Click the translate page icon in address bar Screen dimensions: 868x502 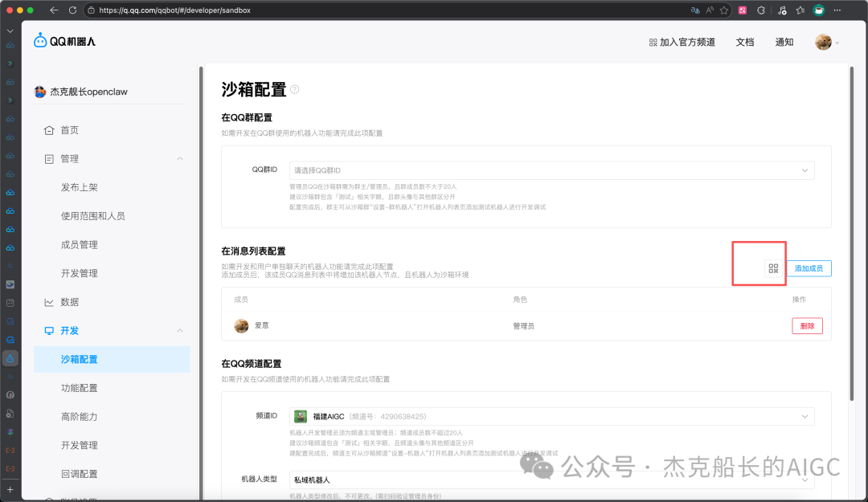(x=695, y=10)
